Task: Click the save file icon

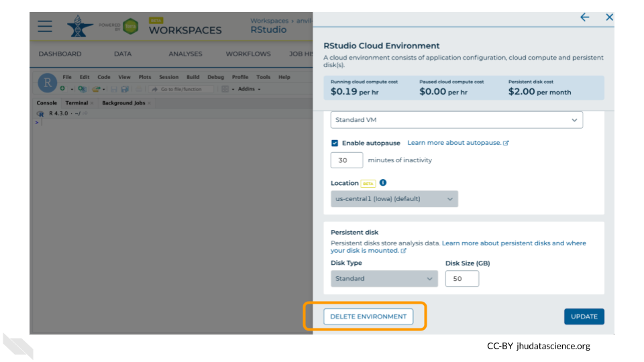Action: pyautogui.click(x=114, y=89)
